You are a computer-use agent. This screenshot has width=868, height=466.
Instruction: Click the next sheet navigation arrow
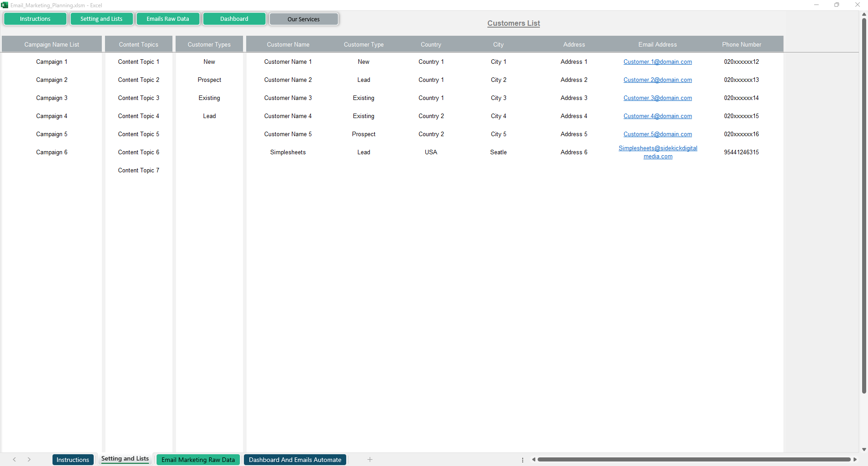(29, 460)
